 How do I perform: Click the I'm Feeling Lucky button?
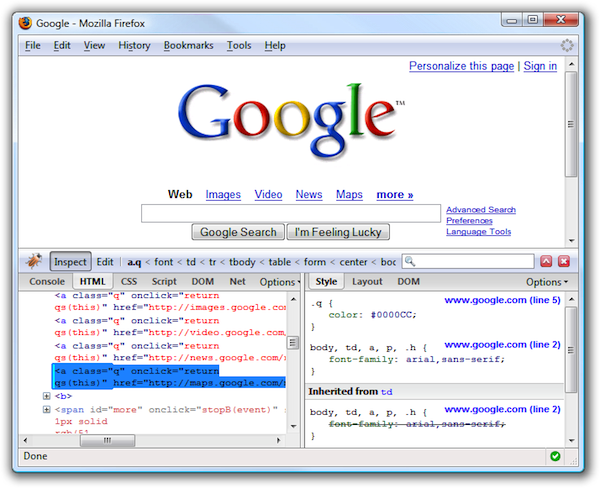[338, 232]
